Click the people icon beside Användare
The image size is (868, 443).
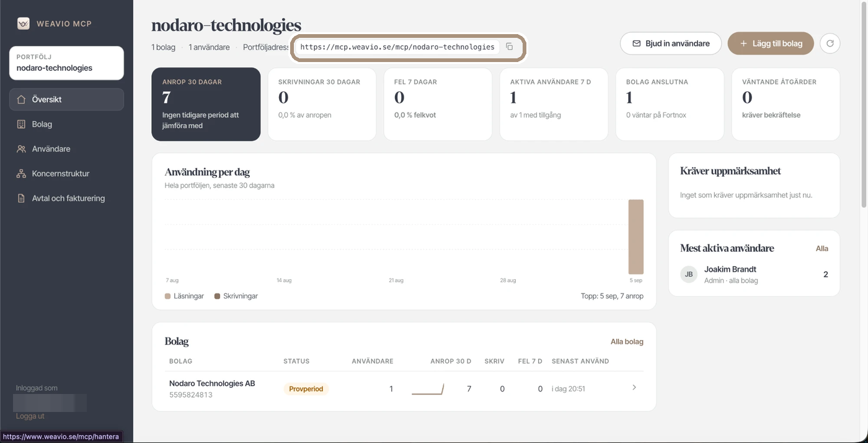click(x=21, y=149)
